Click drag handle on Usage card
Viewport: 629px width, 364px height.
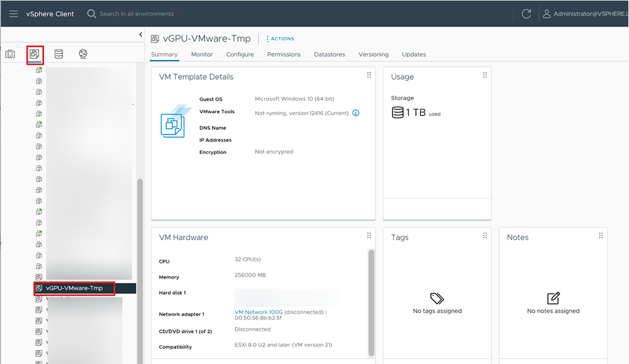[485, 75]
